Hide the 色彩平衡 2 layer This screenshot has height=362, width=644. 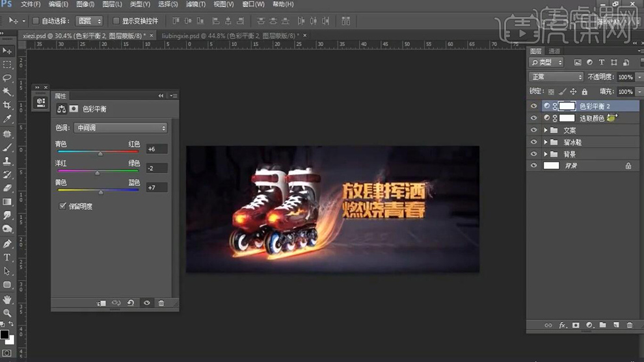point(534,106)
